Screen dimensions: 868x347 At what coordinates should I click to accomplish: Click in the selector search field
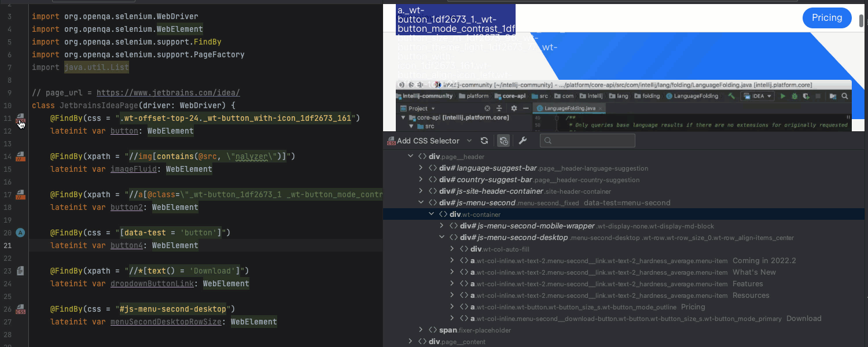click(587, 141)
